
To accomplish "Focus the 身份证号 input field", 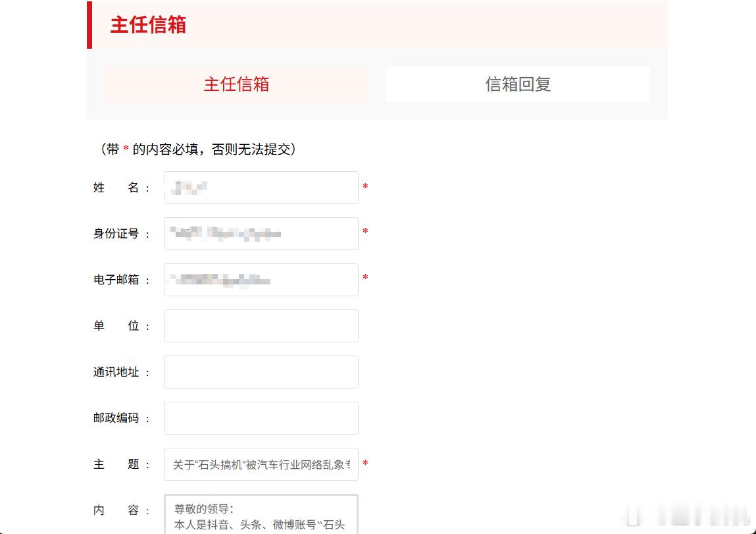I will pos(261,234).
